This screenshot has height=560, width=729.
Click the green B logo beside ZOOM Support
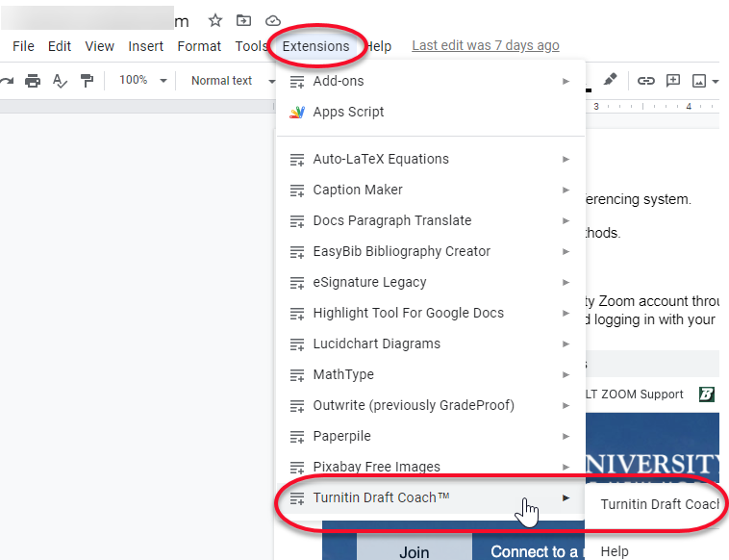707,395
